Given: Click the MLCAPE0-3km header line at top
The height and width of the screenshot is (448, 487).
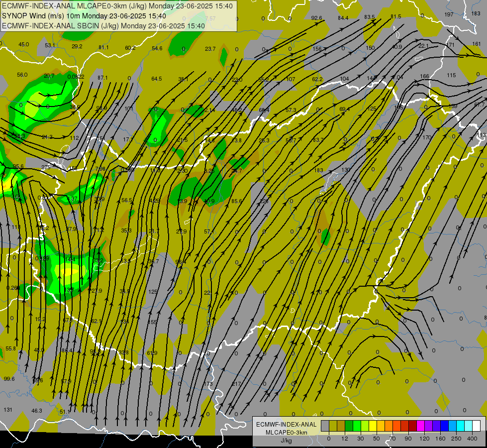Looking at the screenshot, I should point(117,6).
